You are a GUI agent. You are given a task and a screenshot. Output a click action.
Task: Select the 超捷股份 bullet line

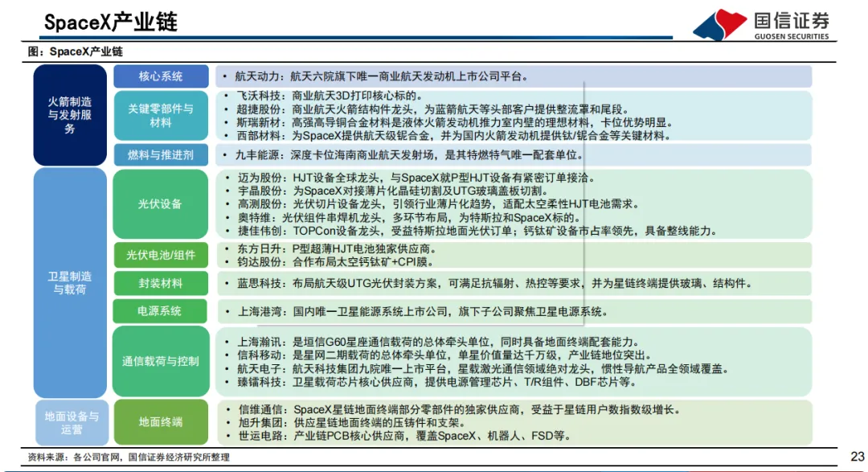point(425,109)
